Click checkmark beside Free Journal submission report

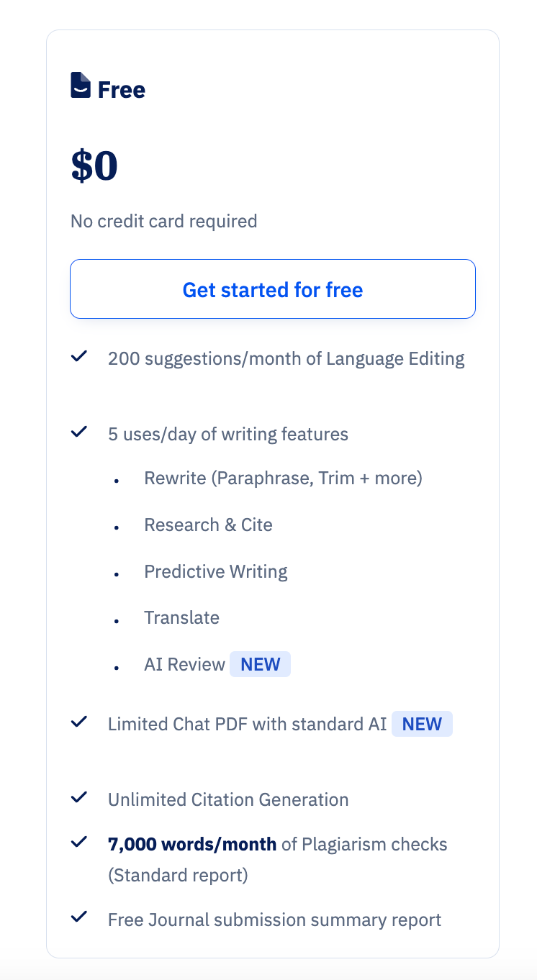(79, 917)
